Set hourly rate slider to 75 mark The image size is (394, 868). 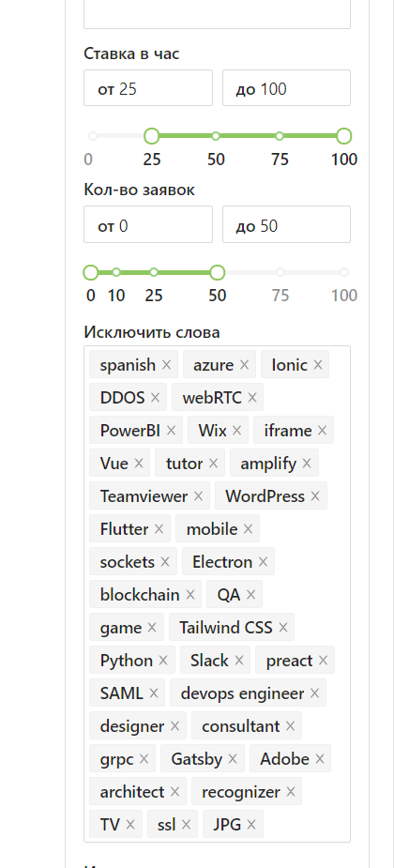[280, 136]
